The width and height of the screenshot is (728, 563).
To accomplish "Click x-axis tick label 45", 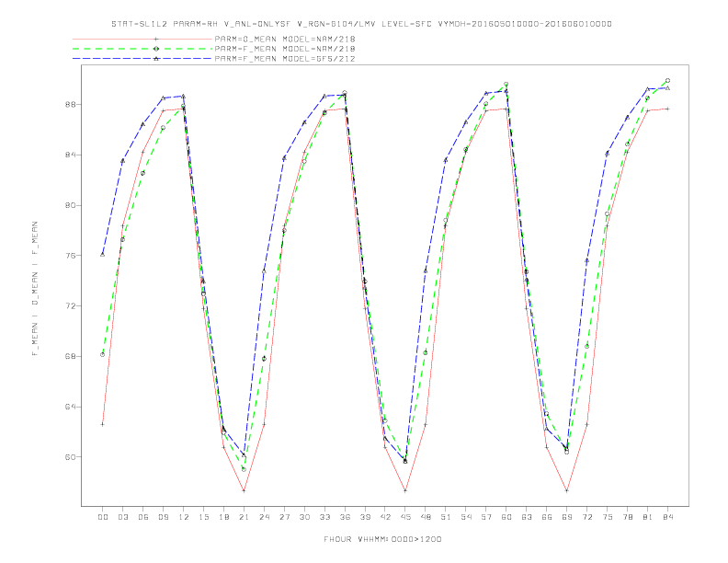I will [405, 517].
